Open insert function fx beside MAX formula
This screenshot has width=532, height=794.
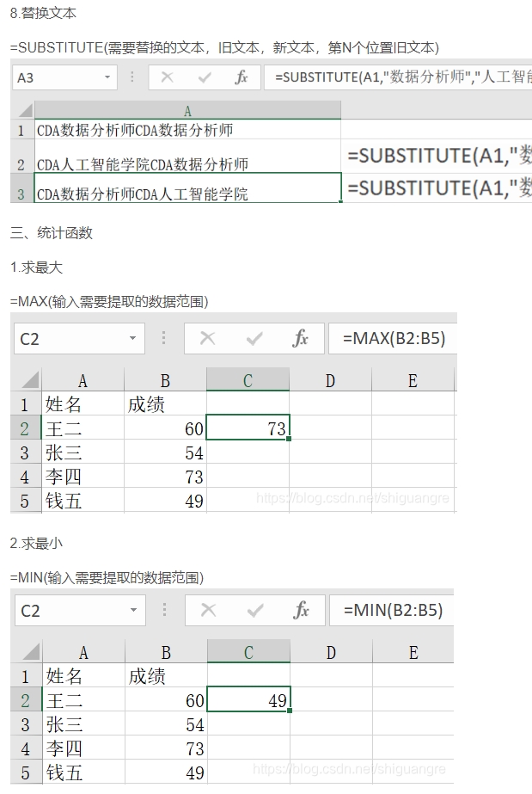tap(301, 338)
